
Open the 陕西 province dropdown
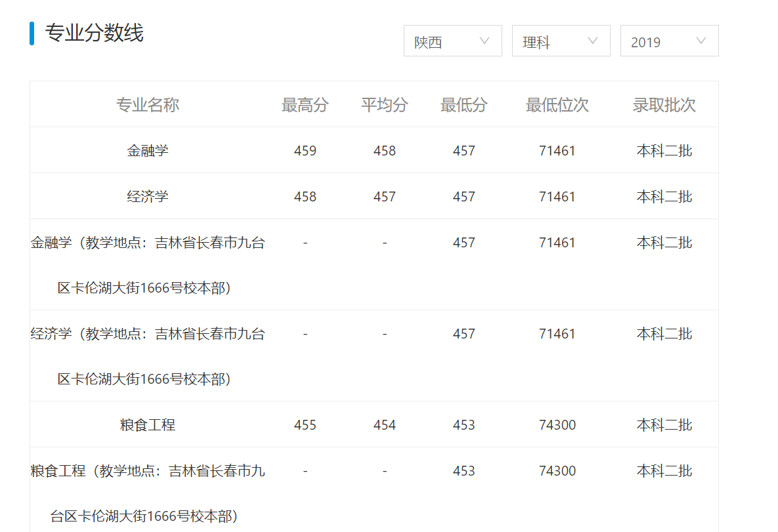452,41
